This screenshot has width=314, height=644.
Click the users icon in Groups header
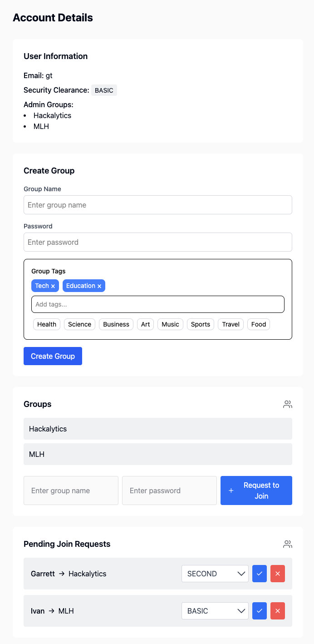click(x=287, y=404)
